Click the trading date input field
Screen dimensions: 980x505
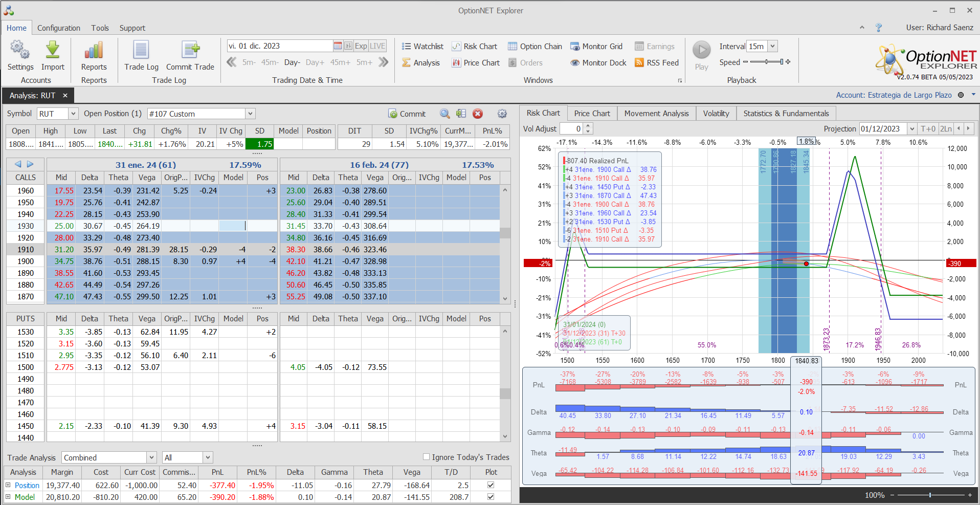coord(279,46)
